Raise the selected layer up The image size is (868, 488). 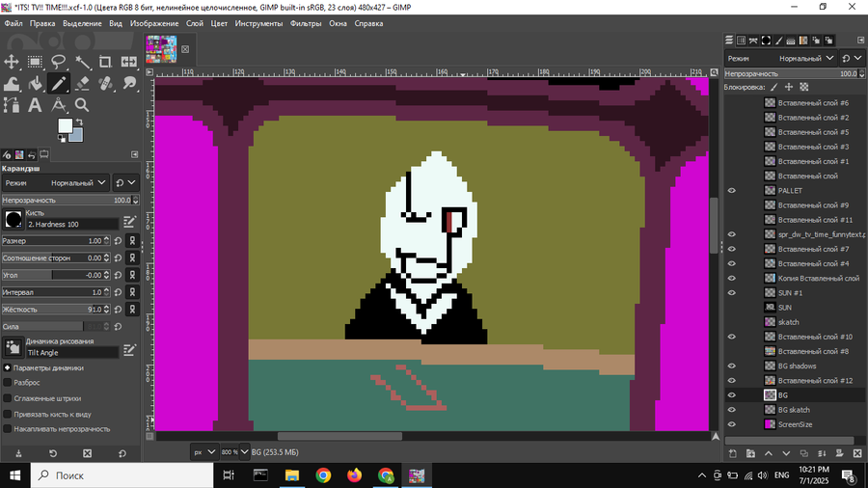[x=769, y=453]
